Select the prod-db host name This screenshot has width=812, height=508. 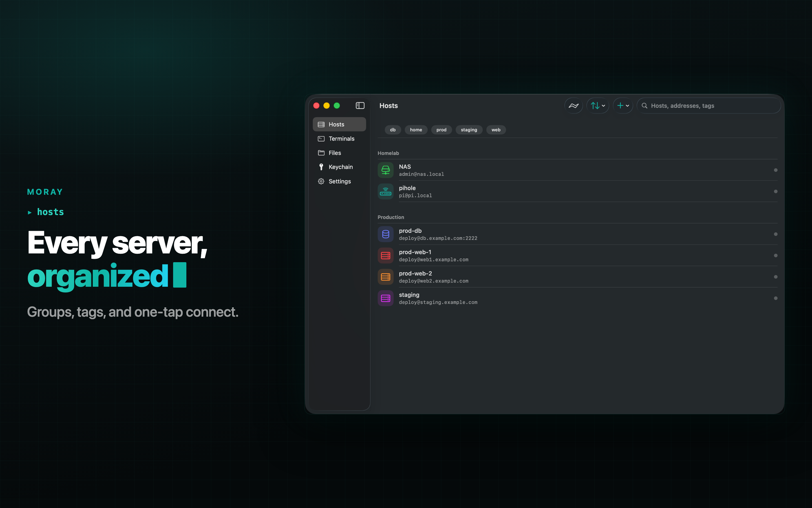410,231
